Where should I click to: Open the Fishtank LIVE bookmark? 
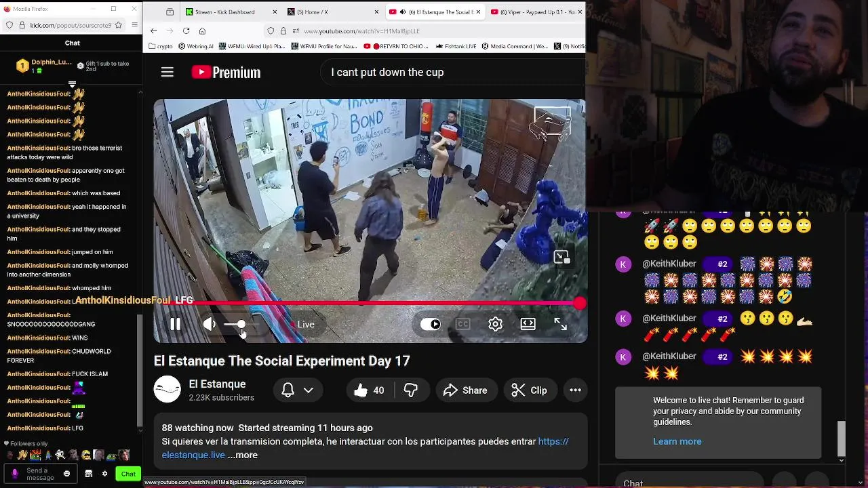click(x=455, y=46)
